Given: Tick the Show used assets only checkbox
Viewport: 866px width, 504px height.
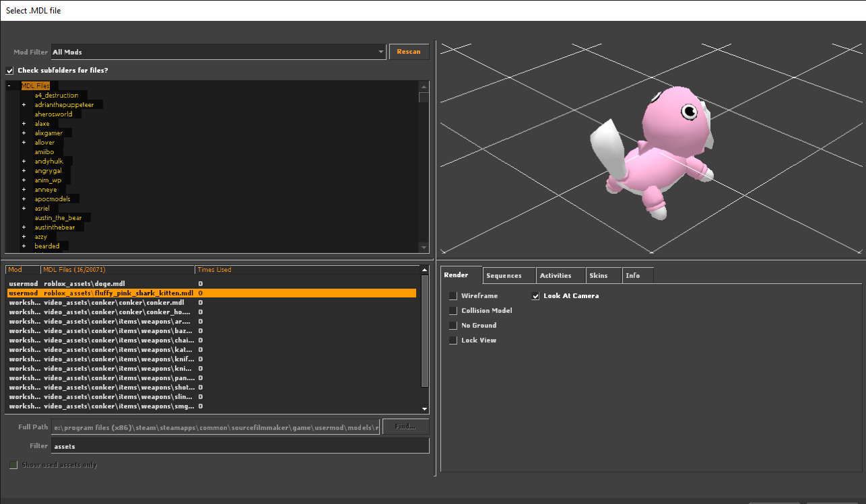Looking at the screenshot, I should (x=13, y=465).
